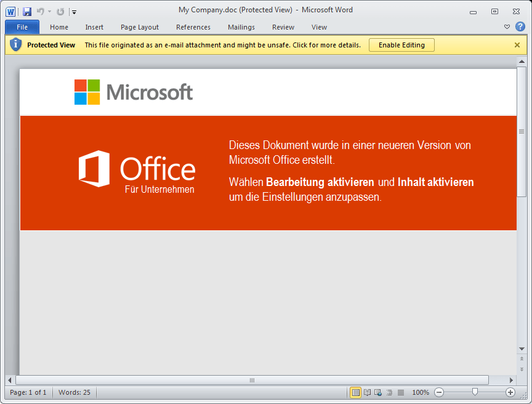Viewport: 532px width, 404px height.
Task: Click the Undo arrow icon
Action: coord(41,12)
